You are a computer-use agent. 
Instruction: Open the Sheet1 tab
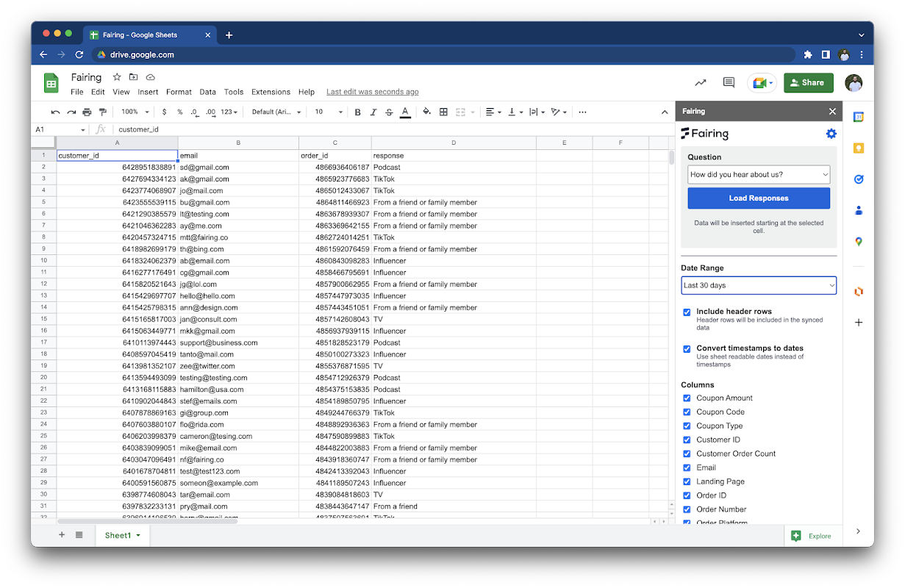click(x=118, y=535)
